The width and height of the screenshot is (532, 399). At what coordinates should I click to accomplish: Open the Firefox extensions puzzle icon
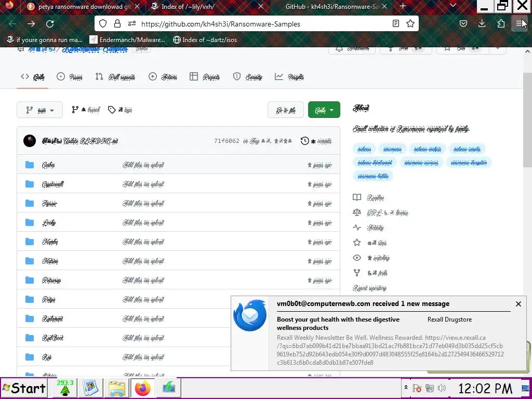[x=501, y=24]
